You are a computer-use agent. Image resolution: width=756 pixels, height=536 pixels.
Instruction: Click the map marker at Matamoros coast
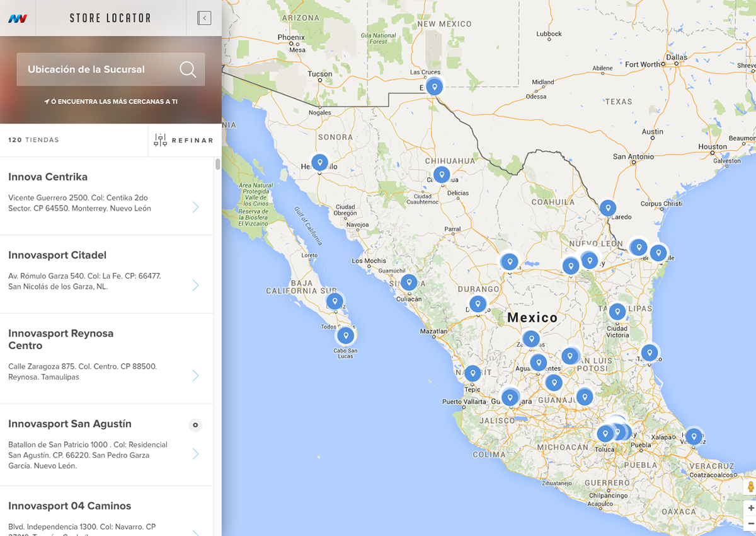pyautogui.click(x=658, y=253)
